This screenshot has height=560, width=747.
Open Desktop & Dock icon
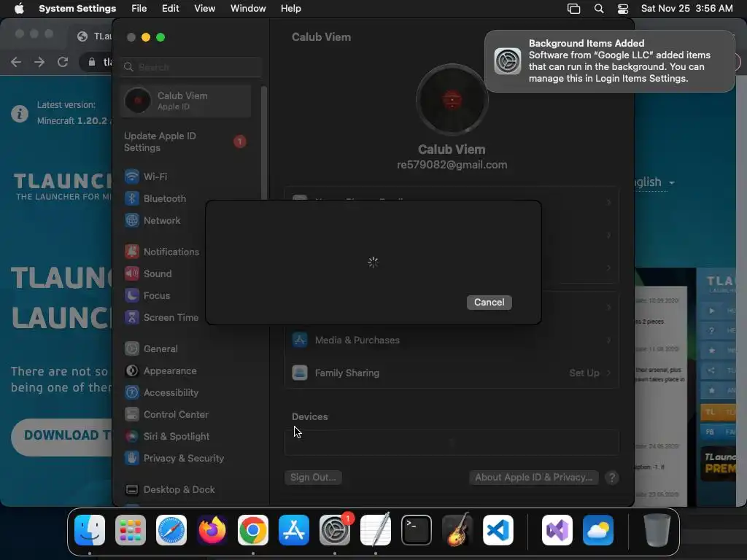[x=132, y=489]
